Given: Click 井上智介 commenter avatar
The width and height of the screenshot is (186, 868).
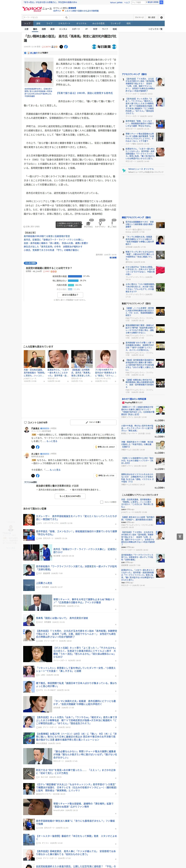Looking at the screenshot, I should [x=26, y=455].
